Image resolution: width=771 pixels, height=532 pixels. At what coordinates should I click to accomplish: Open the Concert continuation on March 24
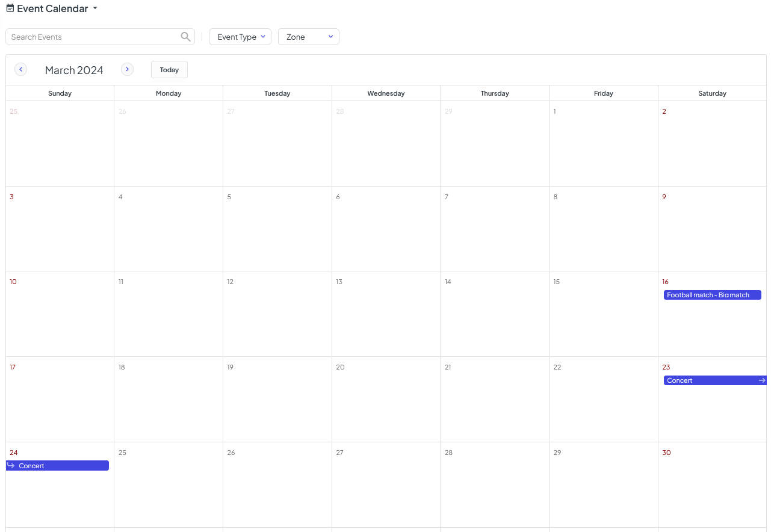(57, 466)
